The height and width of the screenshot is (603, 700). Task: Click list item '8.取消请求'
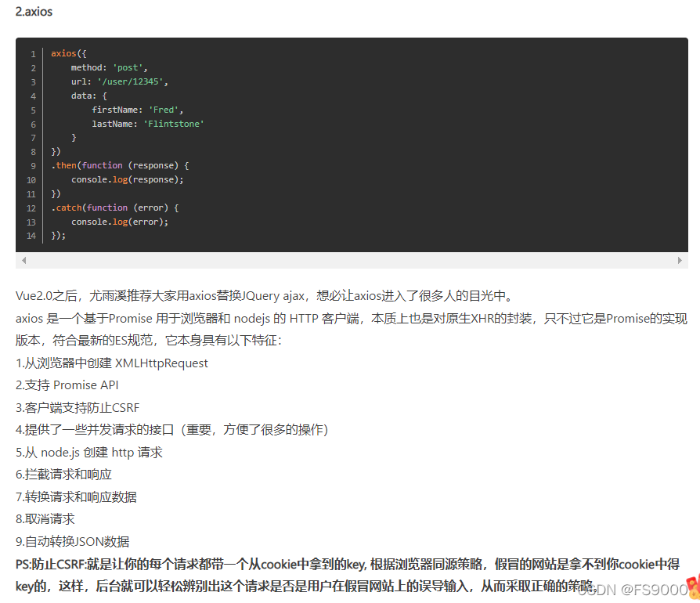pos(45,519)
